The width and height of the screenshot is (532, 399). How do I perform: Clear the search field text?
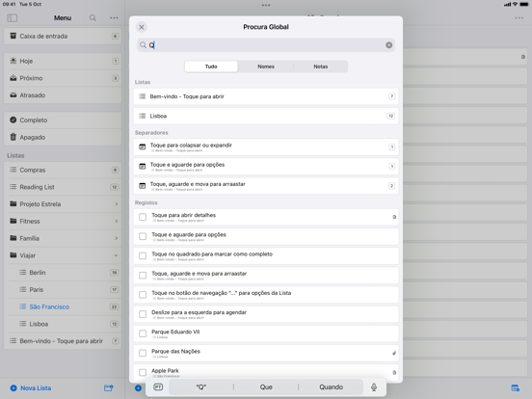click(388, 45)
